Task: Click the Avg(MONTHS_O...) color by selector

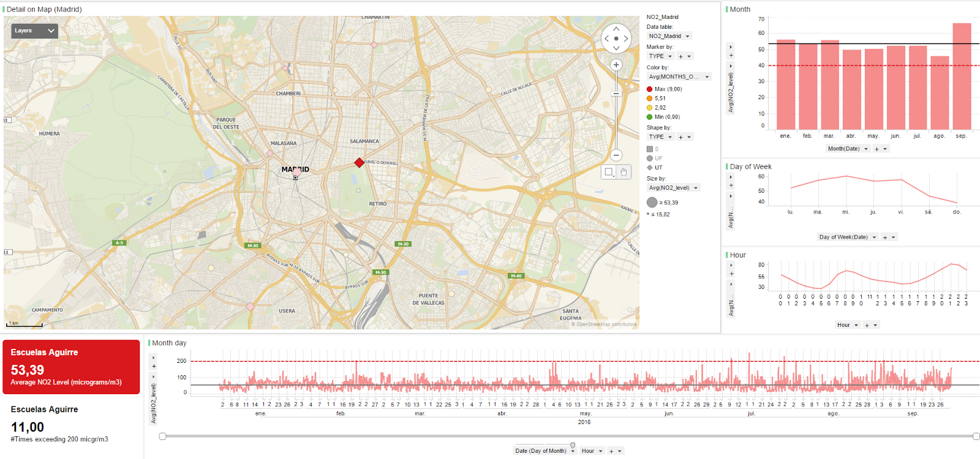Action: point(679,77)
